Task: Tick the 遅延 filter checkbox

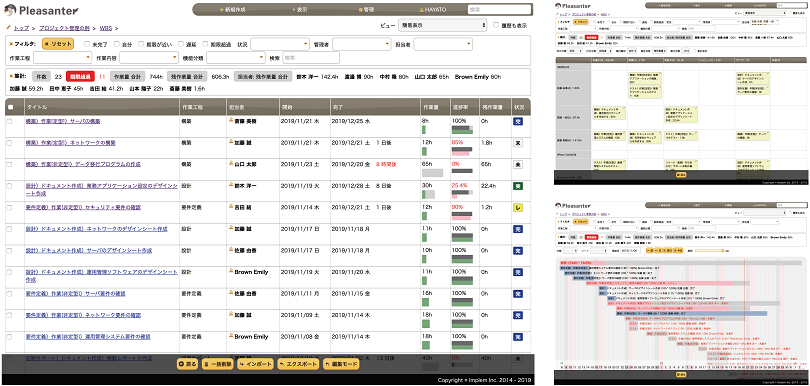Action: click(x=181, y=44)
